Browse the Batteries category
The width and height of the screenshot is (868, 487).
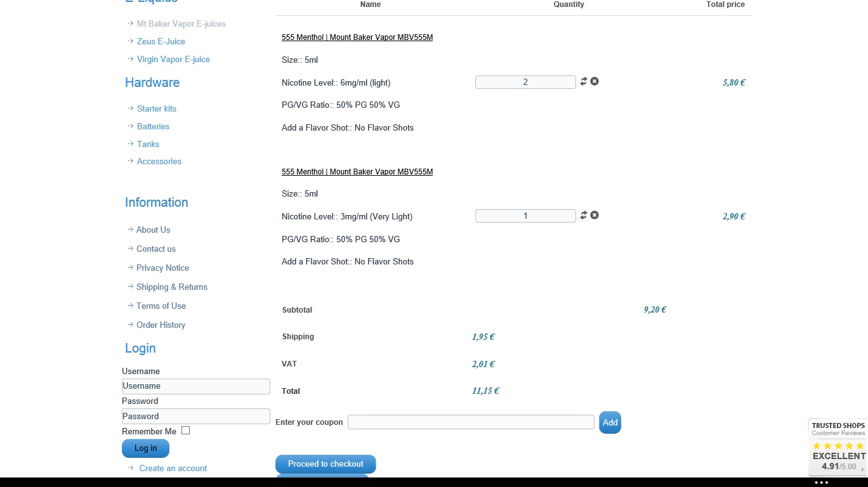tap(153, 126)
